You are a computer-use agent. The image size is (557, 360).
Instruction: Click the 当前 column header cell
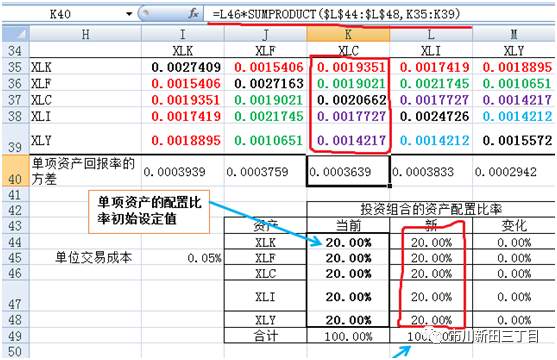point(348,225)
